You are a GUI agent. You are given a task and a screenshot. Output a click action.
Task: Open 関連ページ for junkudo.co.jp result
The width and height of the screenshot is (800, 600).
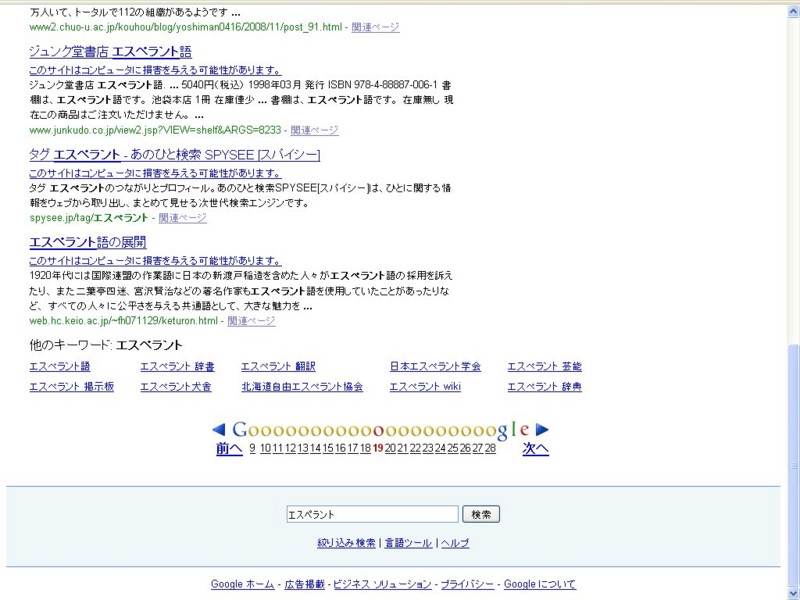pyautogui.click(x=314, y=130)
